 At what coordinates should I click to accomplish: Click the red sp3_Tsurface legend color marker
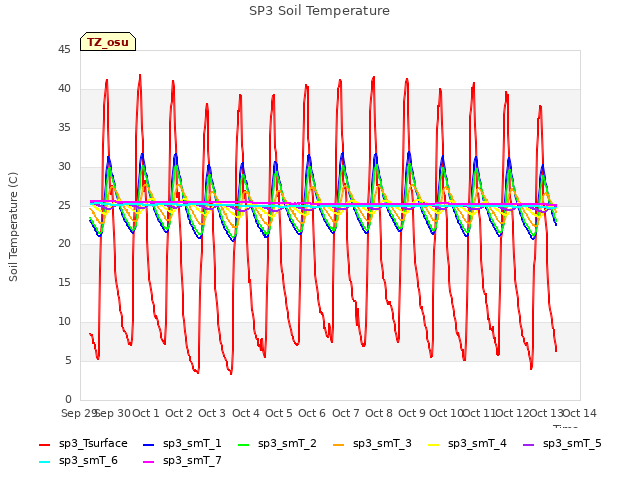tap(44, 444)
